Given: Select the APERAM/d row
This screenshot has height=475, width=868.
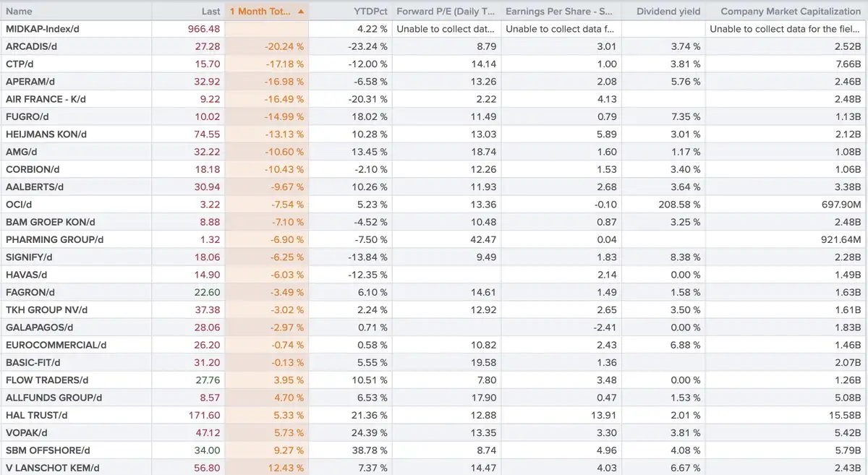Looking at the screenshot, I should 434,81.
